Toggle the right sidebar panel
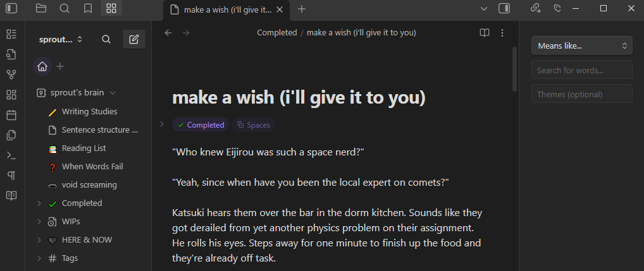644x271 pixels. coord(504,8)
